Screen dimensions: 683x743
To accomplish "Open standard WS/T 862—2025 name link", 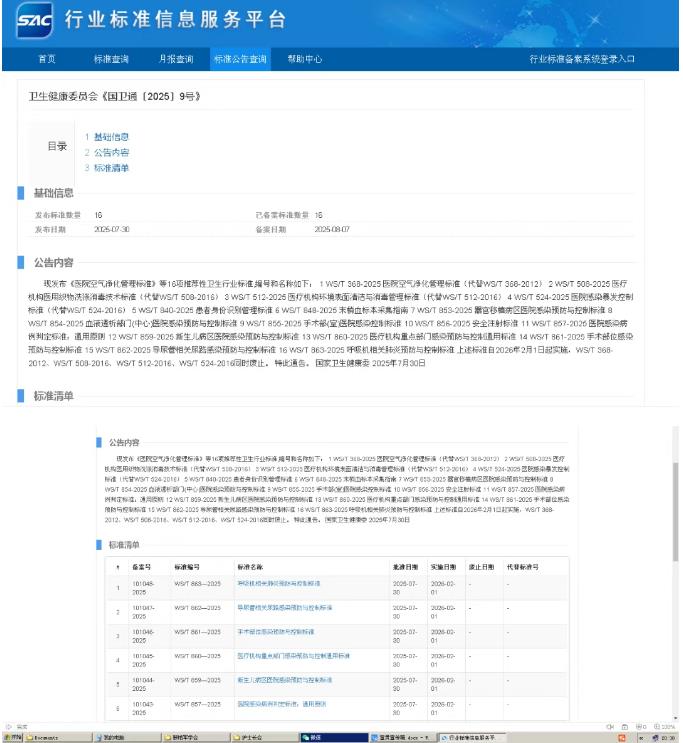I will [284, 607].
